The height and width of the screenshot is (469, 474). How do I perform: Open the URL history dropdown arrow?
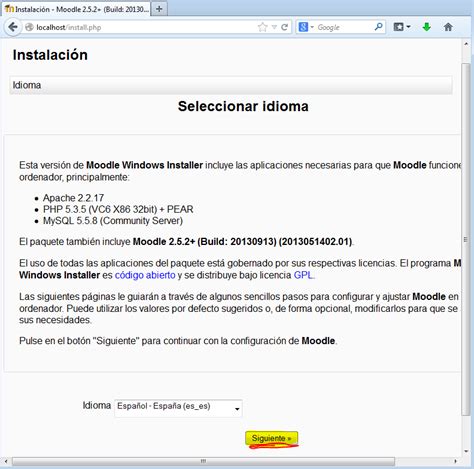(x=274, y=27)
